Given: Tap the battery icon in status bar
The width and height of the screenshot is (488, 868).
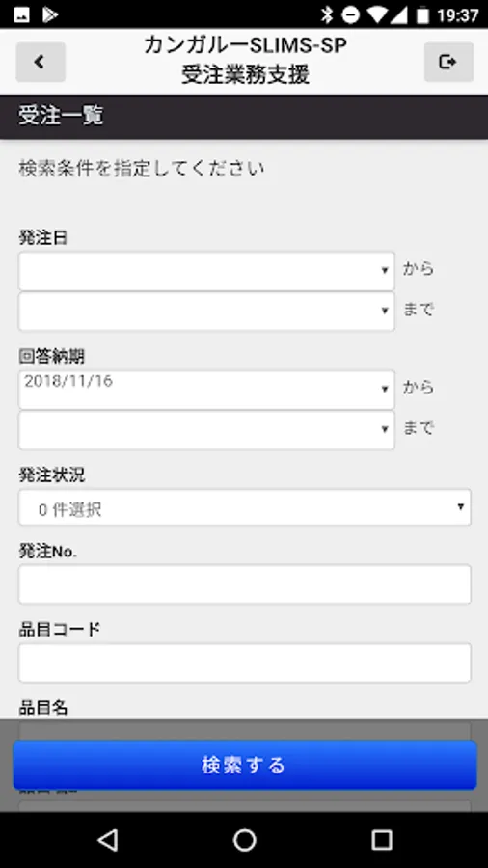Looking at the screenshot, I should coord(422,14).
